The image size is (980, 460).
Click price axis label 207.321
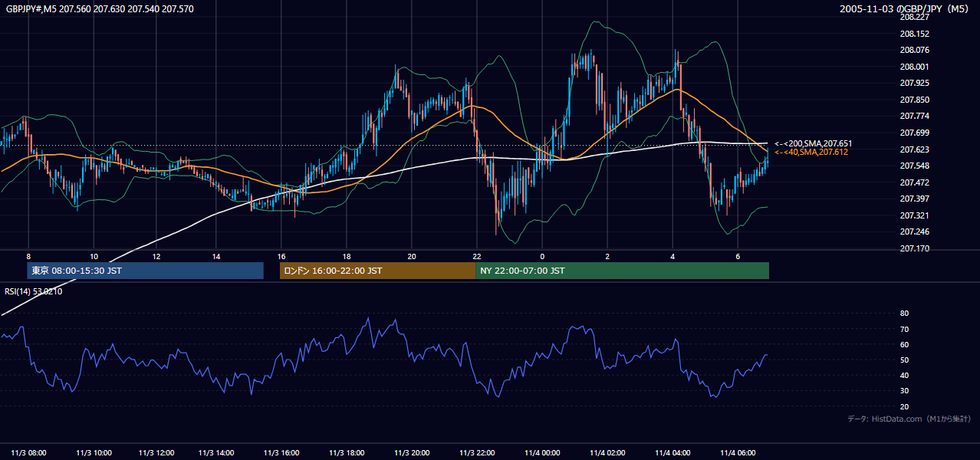[914, 215]
